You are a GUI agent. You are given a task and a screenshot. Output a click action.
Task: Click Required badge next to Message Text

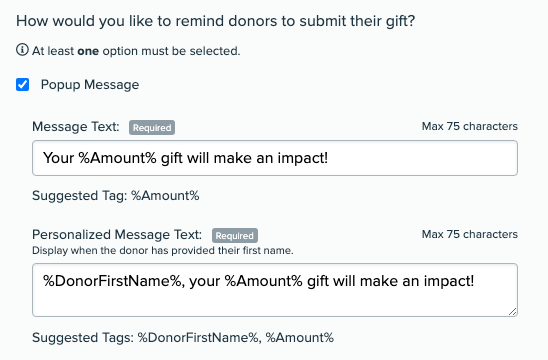[152, 128]
